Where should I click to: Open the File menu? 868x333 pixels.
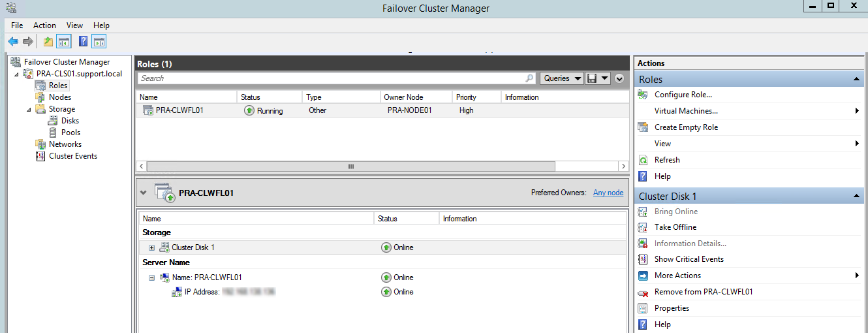pos(17,25)
